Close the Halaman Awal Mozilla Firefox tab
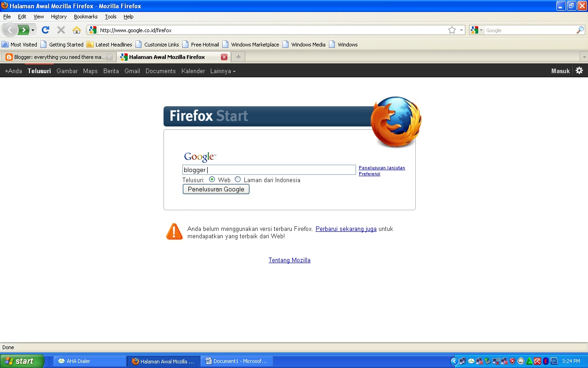Image resolution: width=588 pixels, height=368 pixels. click(x=224, y=57)
